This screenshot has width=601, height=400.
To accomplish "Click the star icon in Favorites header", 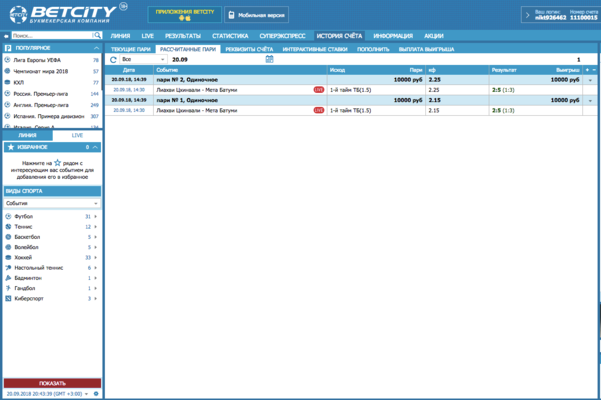I will (x=9, y=147).
